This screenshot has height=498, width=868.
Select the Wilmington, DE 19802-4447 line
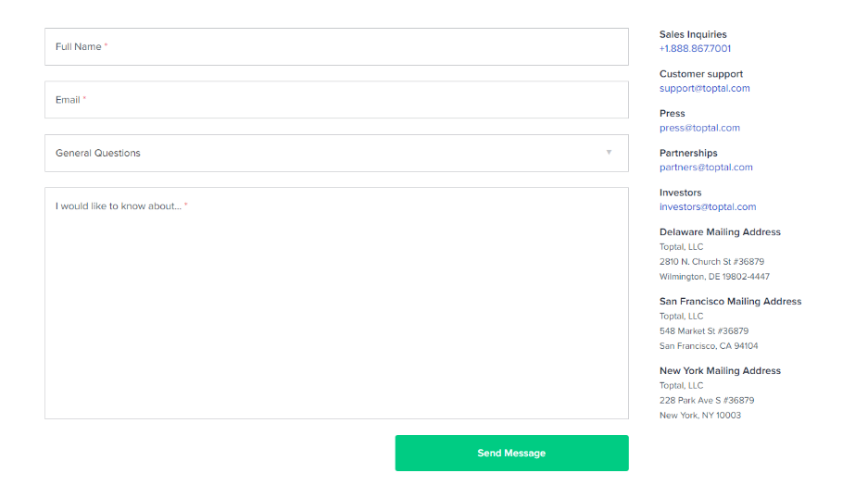(714, 277)
